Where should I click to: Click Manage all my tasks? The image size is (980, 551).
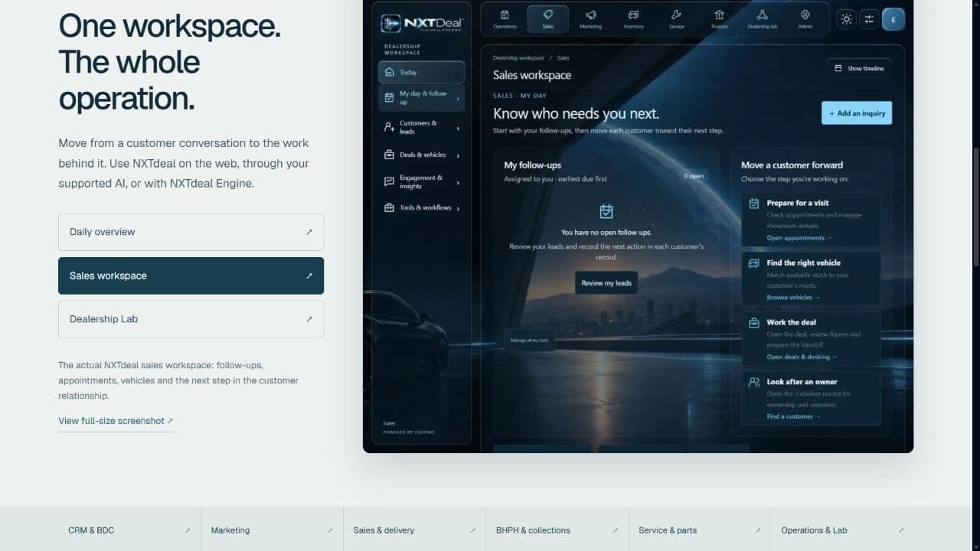tap(530, 340)
